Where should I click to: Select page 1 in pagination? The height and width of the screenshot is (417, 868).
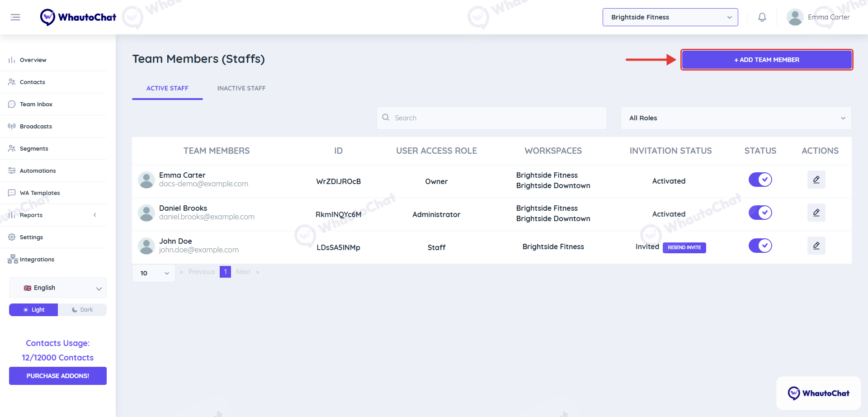[225, 272]
